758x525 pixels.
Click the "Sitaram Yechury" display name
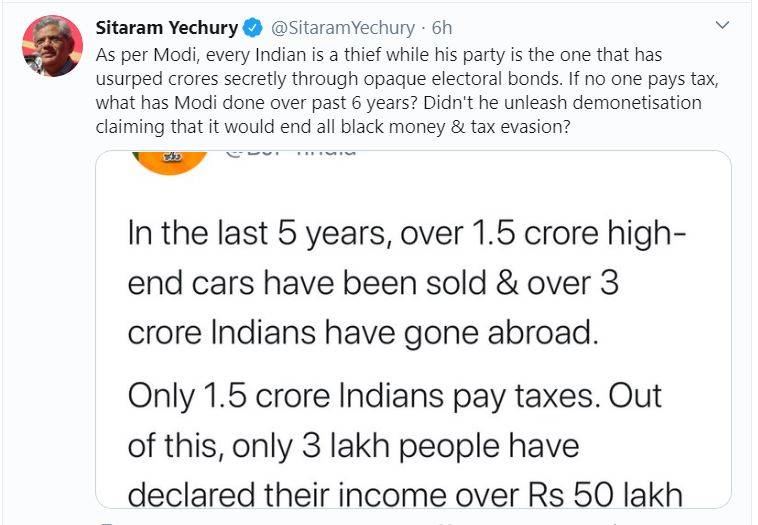[x=167, y=27]
